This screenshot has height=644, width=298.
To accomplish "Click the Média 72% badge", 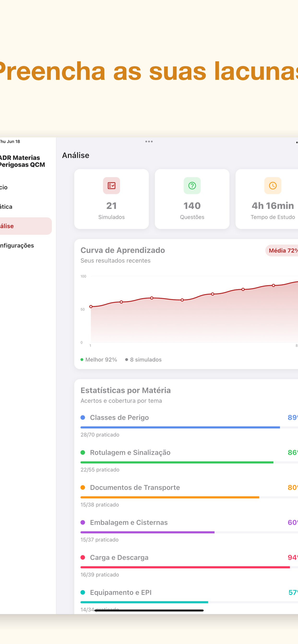I will tap(282, 251).
